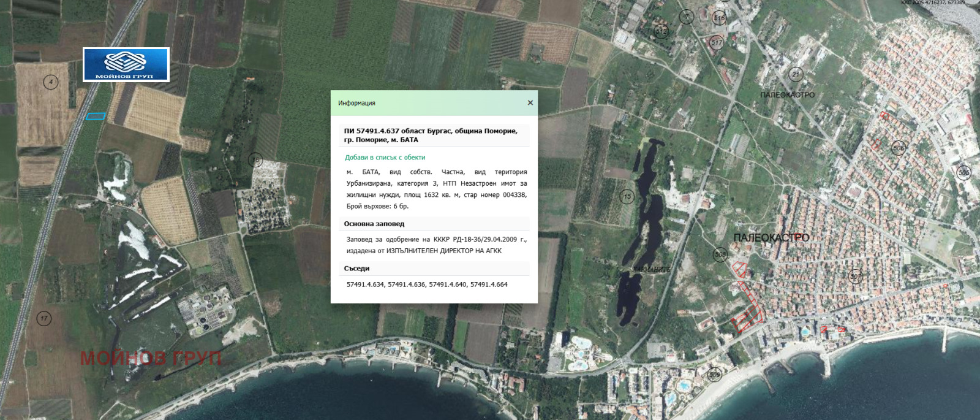Click the 'Добави в списък с обекти' link

(x=385, y=158)
